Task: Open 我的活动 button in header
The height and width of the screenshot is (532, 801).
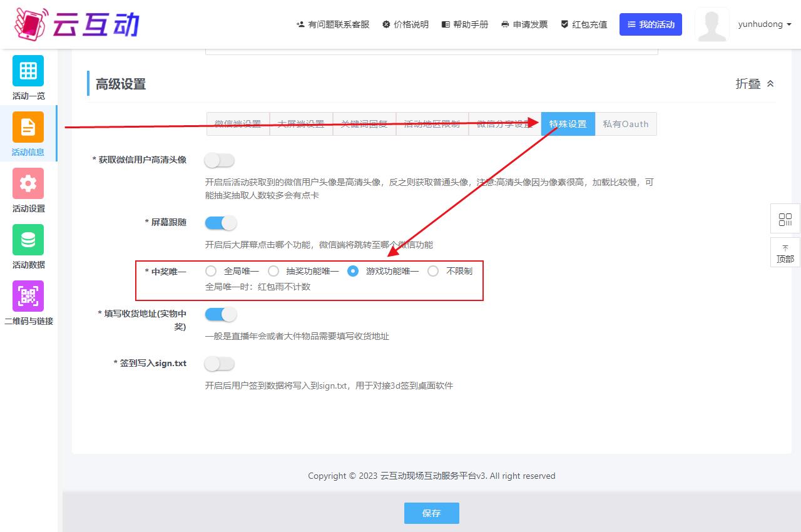Action: 650,24
